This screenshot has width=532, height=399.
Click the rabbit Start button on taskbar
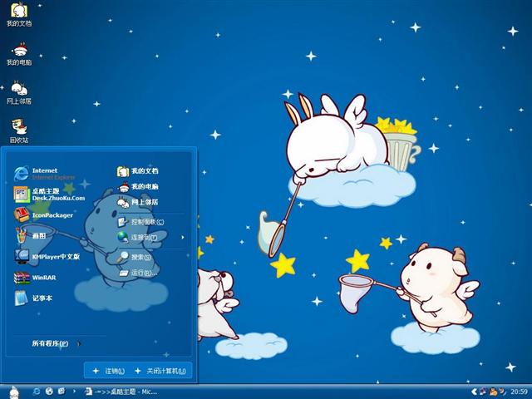point(14,392)
